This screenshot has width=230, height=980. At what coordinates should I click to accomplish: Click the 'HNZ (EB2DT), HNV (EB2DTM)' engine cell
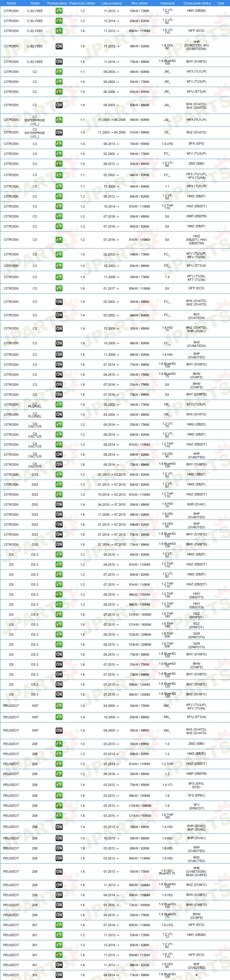click(x=196, y=240)
